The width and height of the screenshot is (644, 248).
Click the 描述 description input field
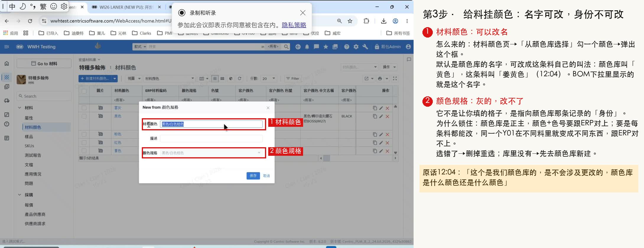[211, 138]
